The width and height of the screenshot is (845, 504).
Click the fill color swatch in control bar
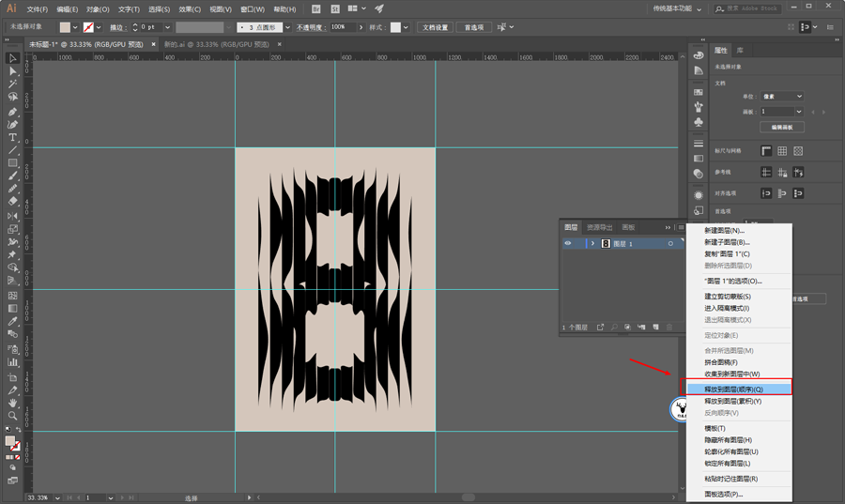pos(66,27)
